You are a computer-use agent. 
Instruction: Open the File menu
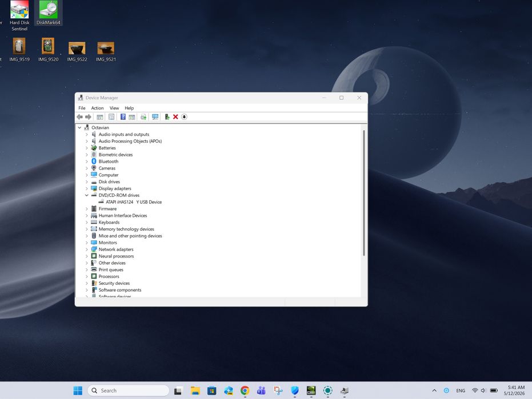[82, 108]
